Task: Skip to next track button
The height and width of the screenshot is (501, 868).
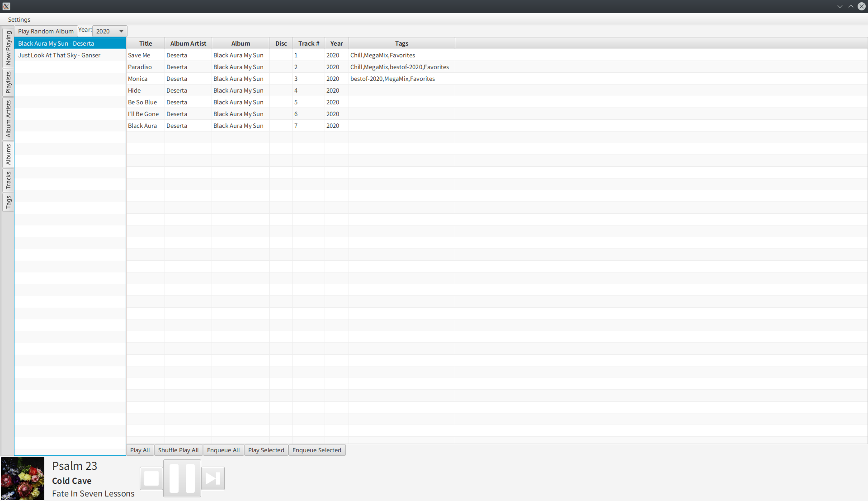Action: [213, 478]
